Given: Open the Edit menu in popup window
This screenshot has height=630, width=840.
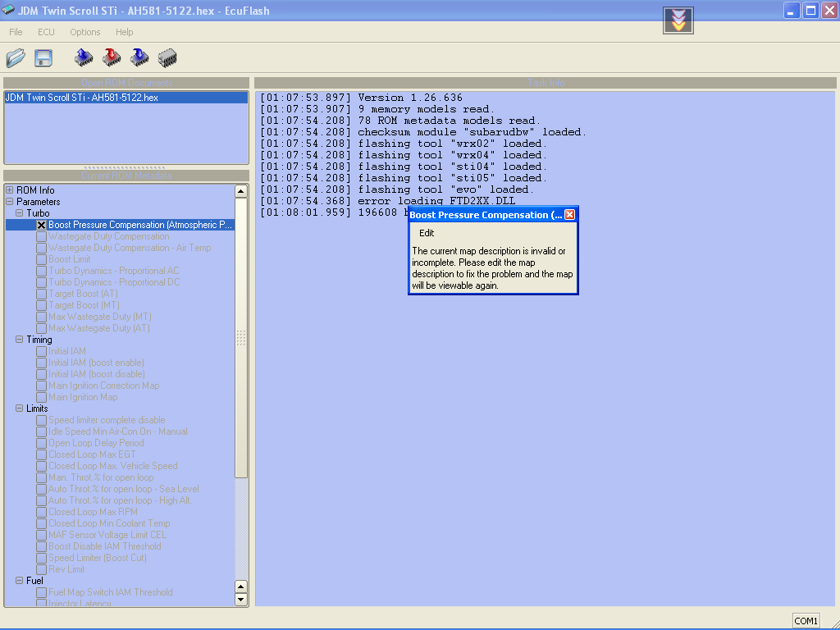Looking at the screenshot, I should click(427, 233).
